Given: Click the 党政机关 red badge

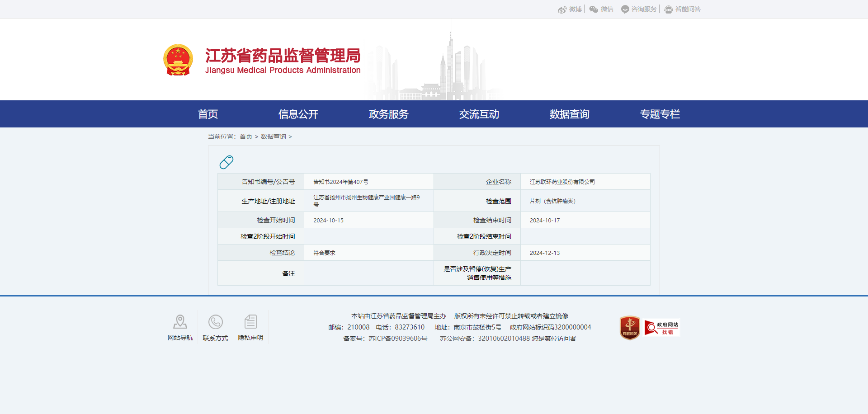Looking at the screenshot, I should [x=629, y=327].
